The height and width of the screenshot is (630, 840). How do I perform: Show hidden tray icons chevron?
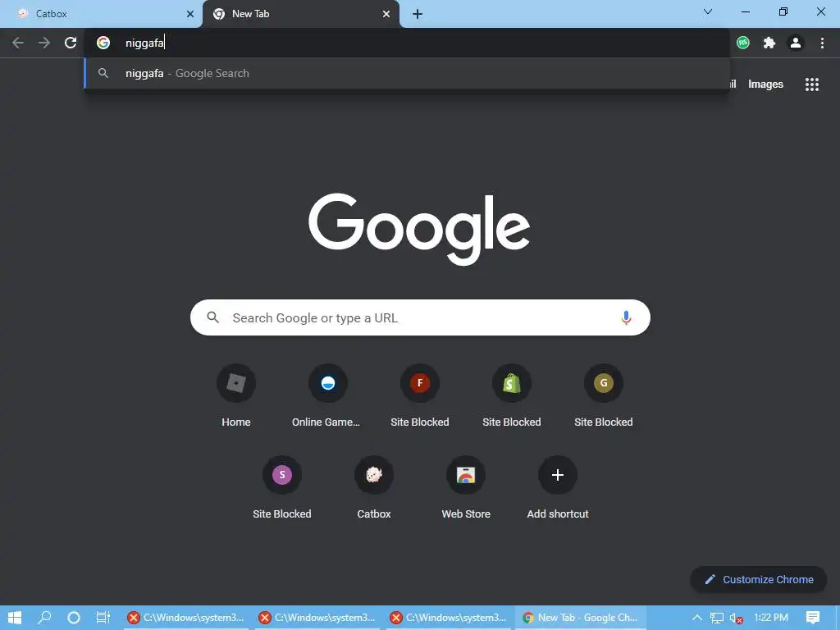[697, 618]
